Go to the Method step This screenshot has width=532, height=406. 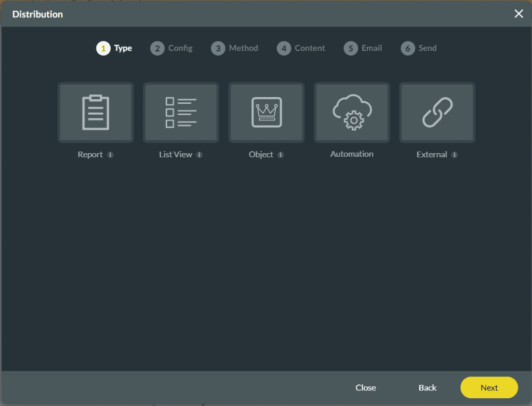[x=234, y=48]
